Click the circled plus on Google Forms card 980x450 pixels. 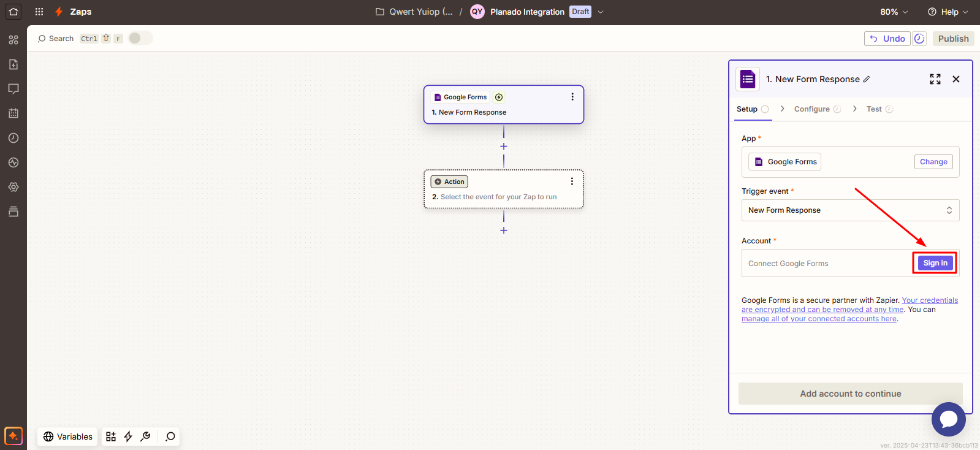[499, 97]
